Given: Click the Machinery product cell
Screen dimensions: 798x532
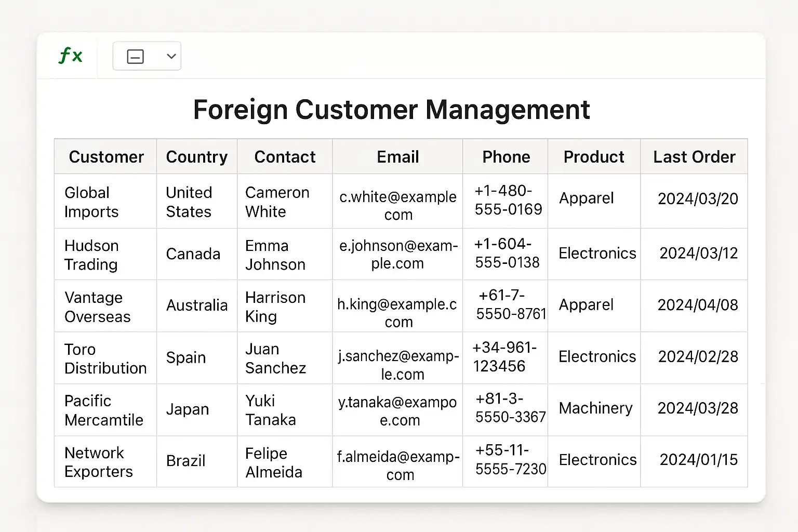Looking at the screenshot, I should pos(595,408).
